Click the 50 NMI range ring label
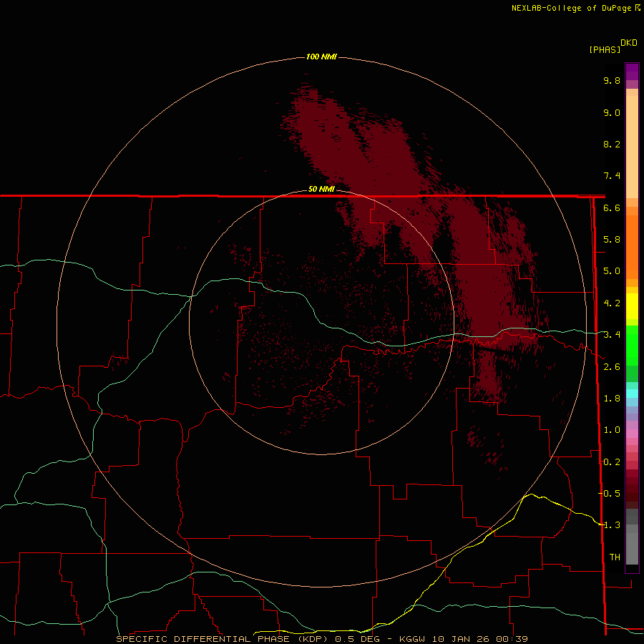The width and height of the screenshot is (644, 644). coord(321,189)
